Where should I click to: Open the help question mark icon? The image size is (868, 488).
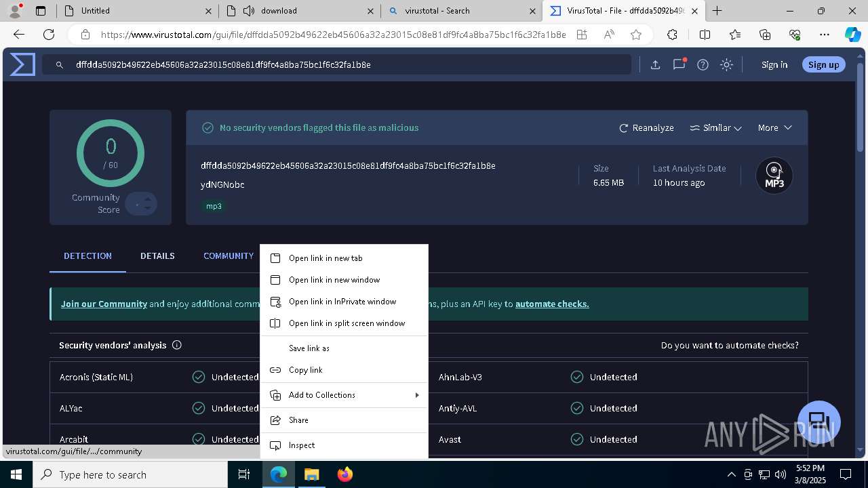(x=703, y=65)
